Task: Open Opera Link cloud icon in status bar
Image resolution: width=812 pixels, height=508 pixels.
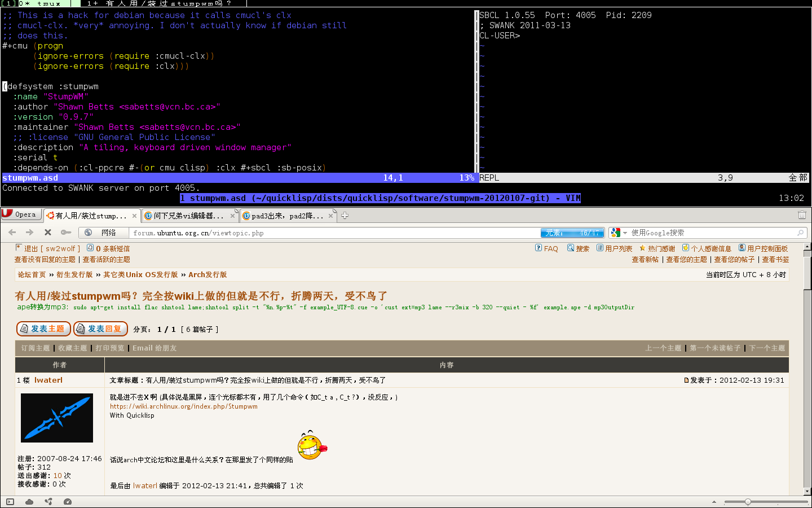Action: pos(29,502)
